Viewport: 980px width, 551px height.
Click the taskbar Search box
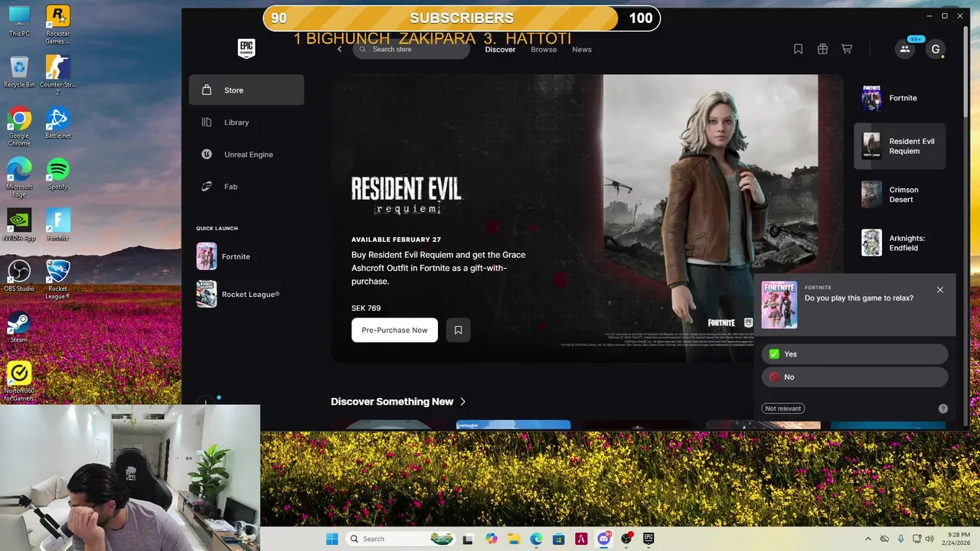402,539
